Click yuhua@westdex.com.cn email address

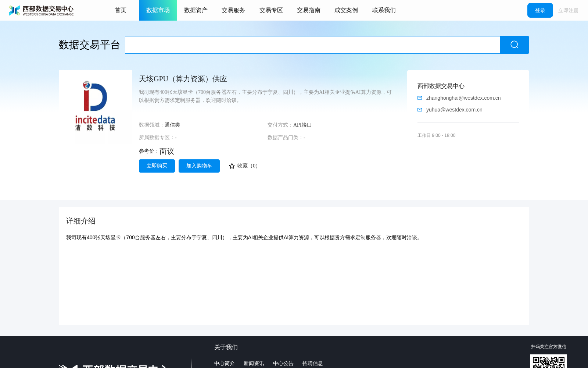tap(454, 110)
